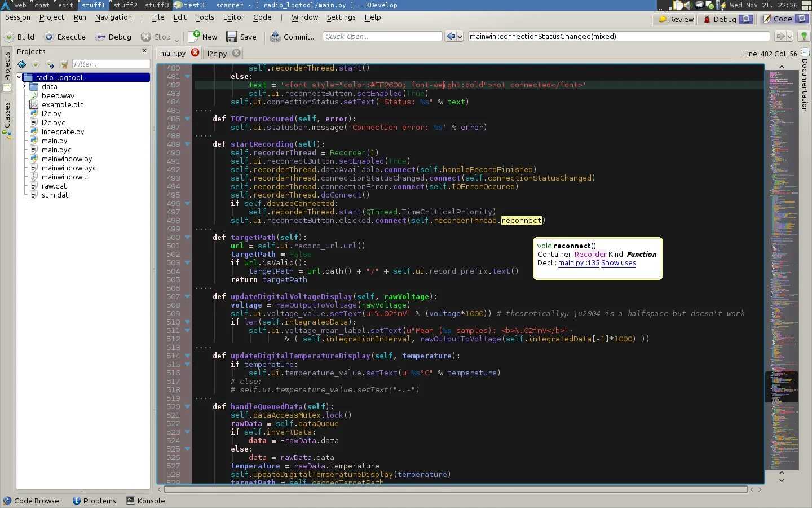This screenshot has width=812, height=508.
Task: Open the clipboard tray icon
Action: click(x=679, y=5)
